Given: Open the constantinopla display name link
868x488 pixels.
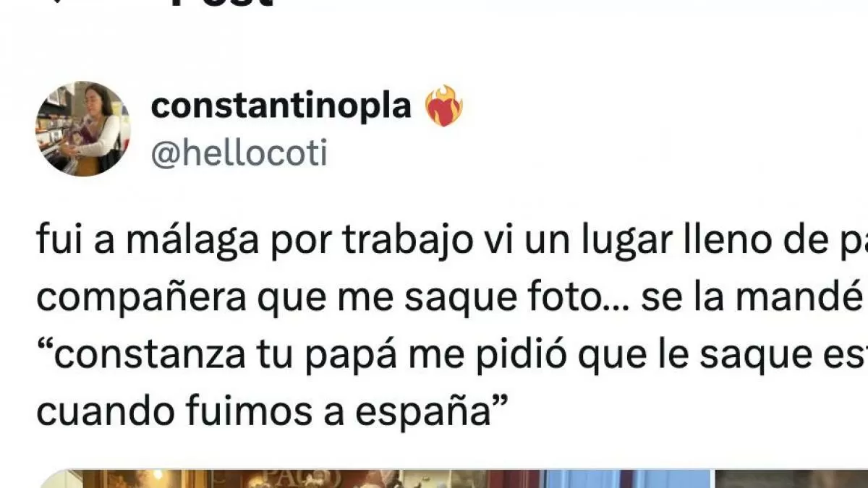Looking at the screenshot, I should pos(281,106).
